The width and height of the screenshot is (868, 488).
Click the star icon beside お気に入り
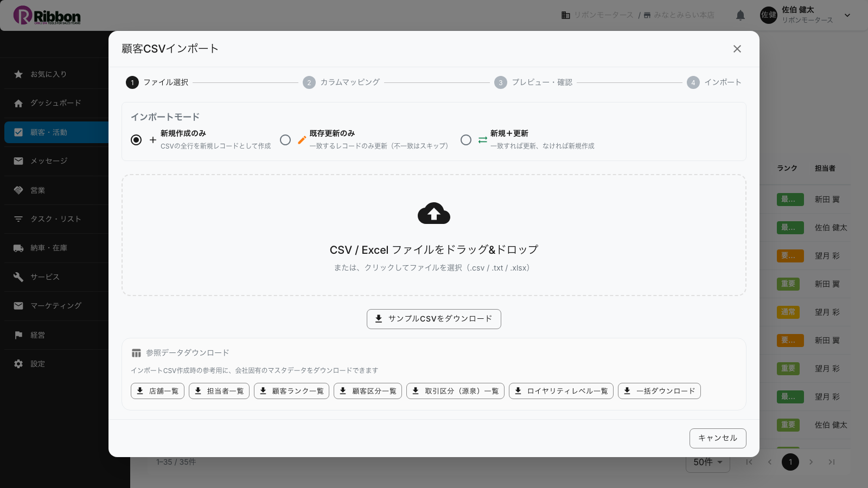tap(18, 74)
